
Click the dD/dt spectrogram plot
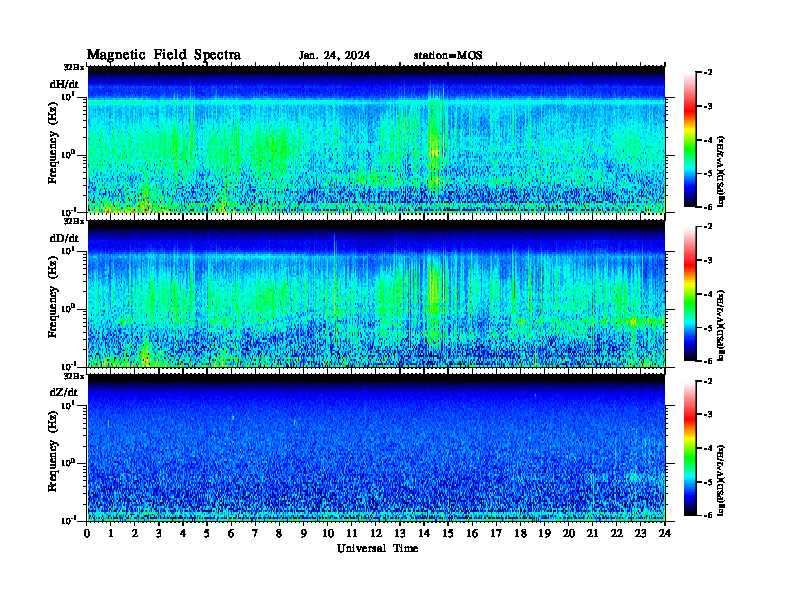tap(376, 294)
